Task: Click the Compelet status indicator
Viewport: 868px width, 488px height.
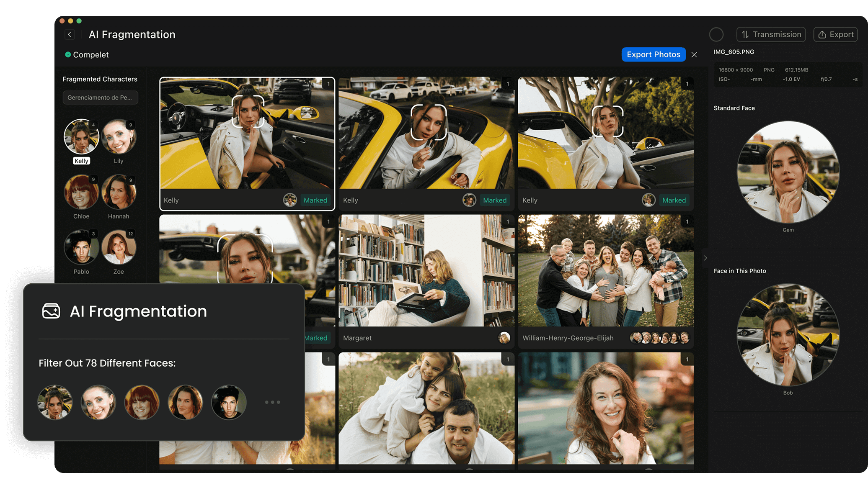Action: coord(87,55)
